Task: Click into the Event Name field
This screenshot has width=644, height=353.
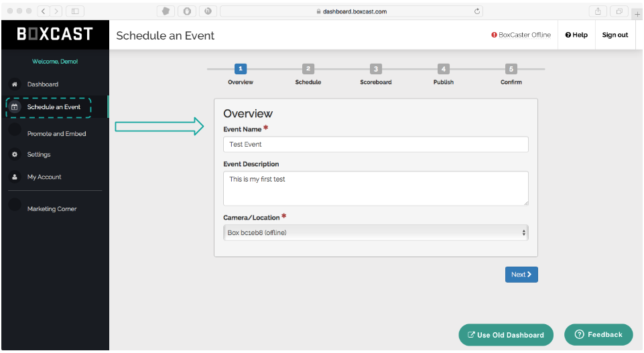Action: [x=375, y=144]
